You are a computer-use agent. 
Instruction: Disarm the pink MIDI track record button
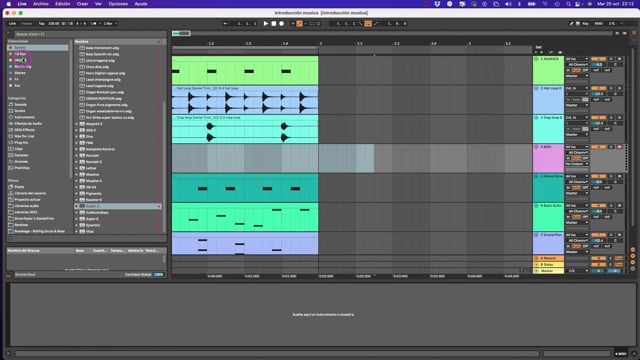(619, 147)
